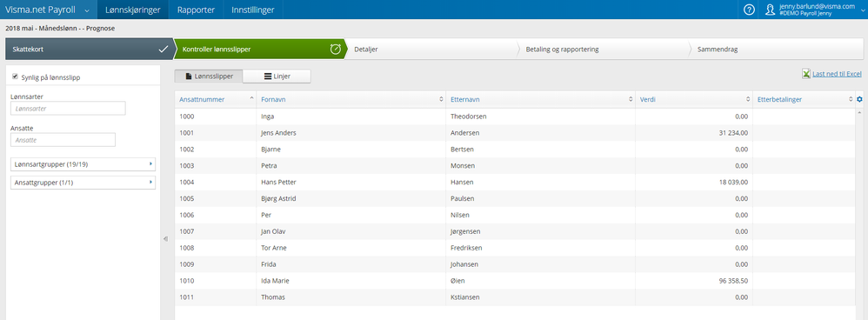Sort by Fornavn column
This screenshot has height=320, width=868.
(273, 100)
